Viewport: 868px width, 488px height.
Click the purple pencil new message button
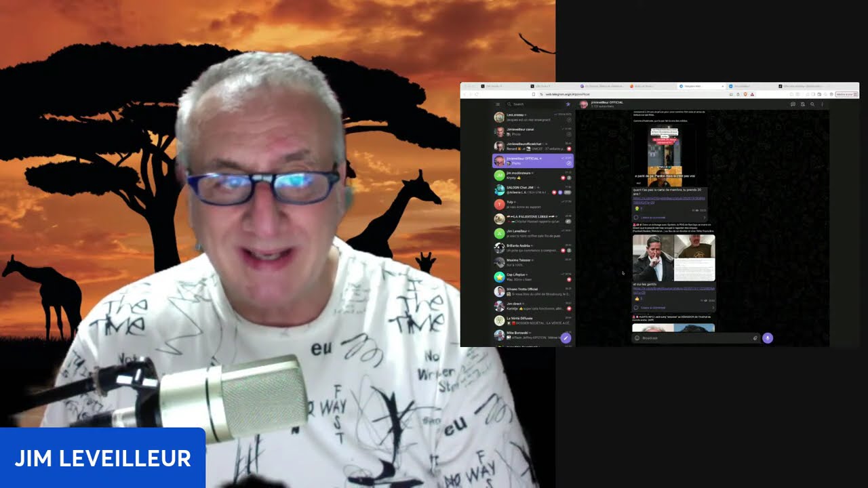[566, 338]
